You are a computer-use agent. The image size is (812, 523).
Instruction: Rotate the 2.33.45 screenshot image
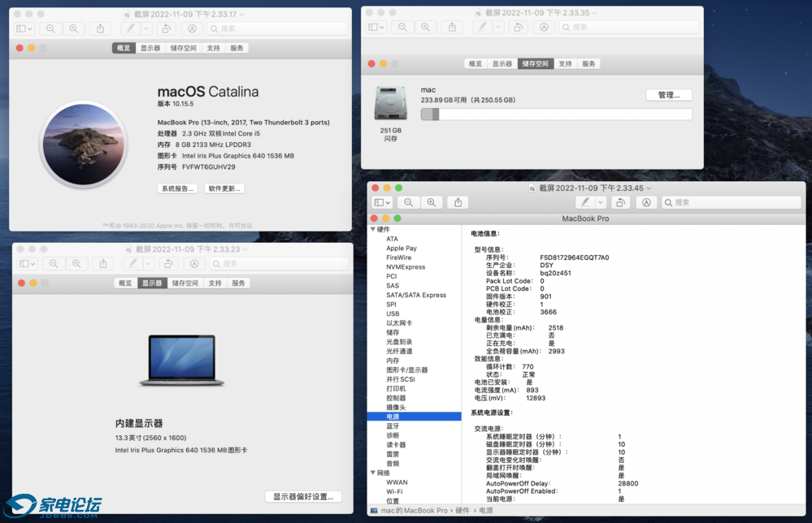620,202
